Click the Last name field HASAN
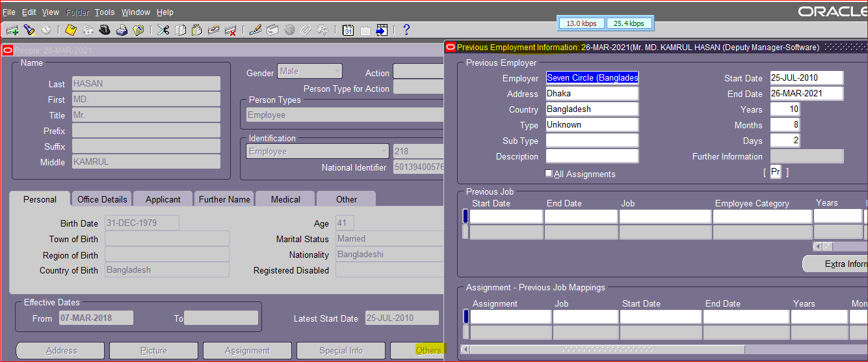 [x=146, y=83]
